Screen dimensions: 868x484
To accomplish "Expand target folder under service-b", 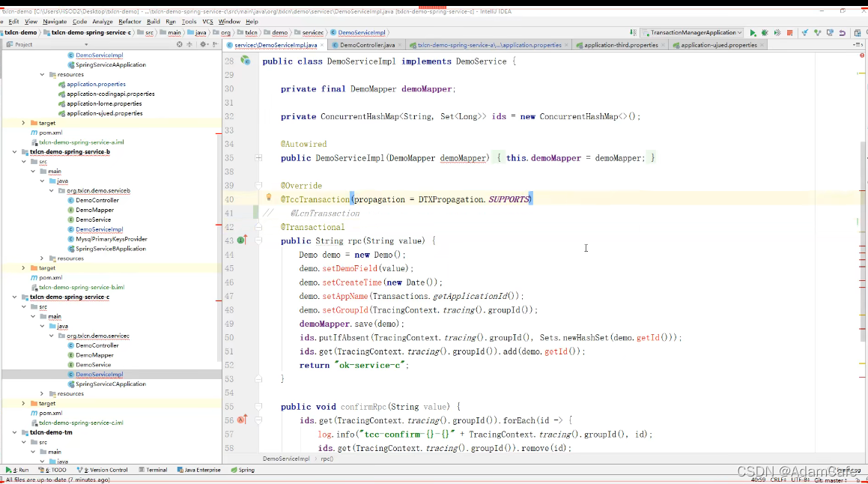I will click(23, 268).
